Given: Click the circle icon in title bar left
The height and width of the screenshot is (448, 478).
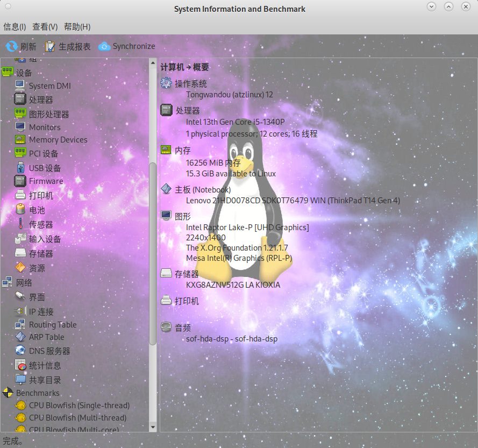Looking at the screenshot, I should (x=8, y=6).
